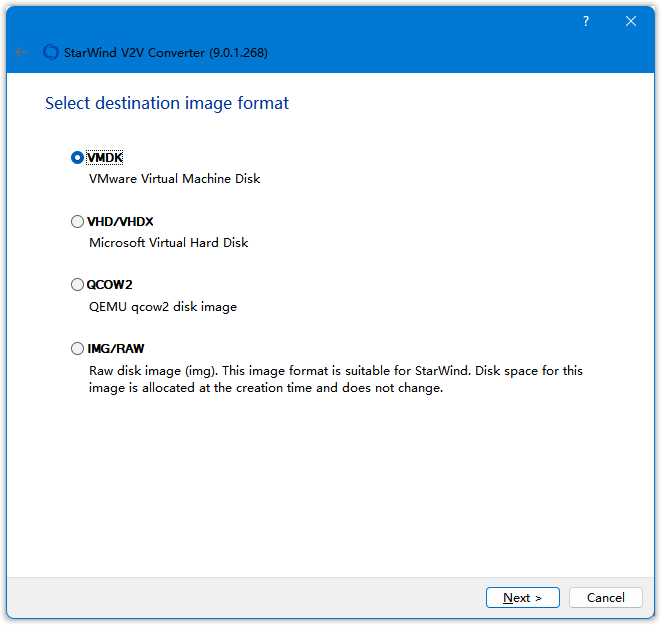Pick the QCOW2 radio button
661x625 pixels.
pyautogui.click(x=78, y=285)
